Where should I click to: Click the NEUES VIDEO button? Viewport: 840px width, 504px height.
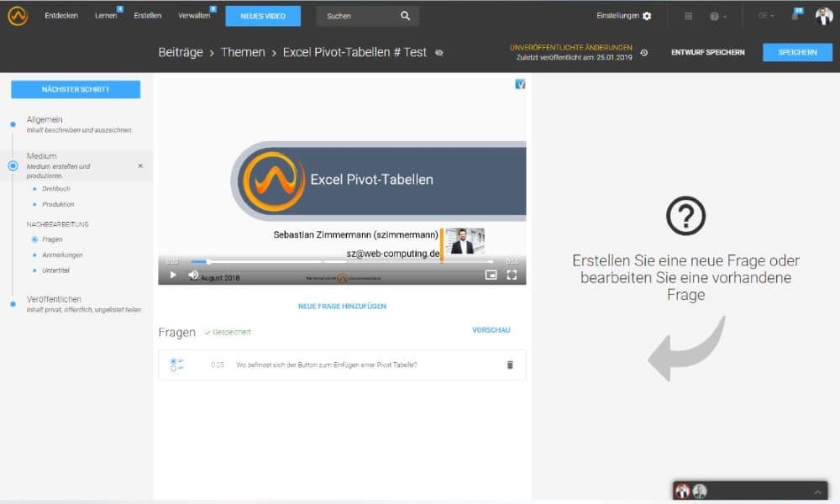(x=263, y=16)
